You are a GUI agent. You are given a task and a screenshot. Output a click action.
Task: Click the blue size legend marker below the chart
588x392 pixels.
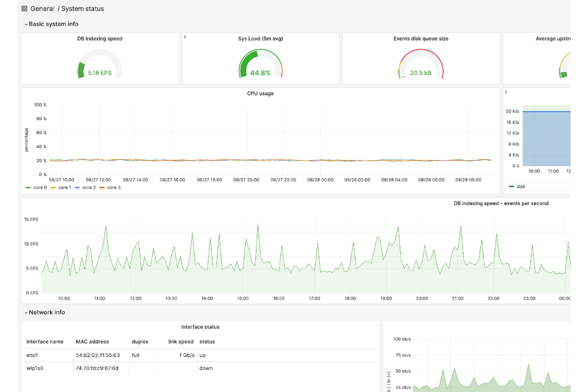[x=511, y=186]
